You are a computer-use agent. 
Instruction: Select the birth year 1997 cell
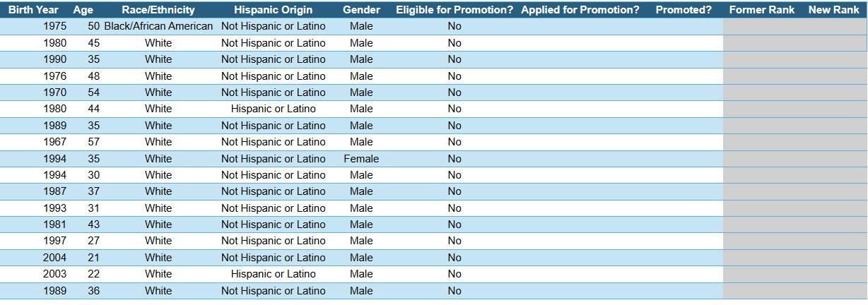pos(54,241)
